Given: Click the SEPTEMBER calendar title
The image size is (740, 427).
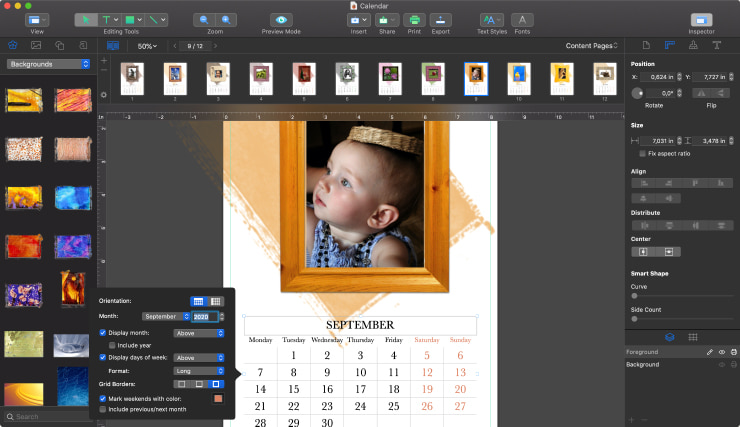Looking at the screenshot, I should click(360, 325).
